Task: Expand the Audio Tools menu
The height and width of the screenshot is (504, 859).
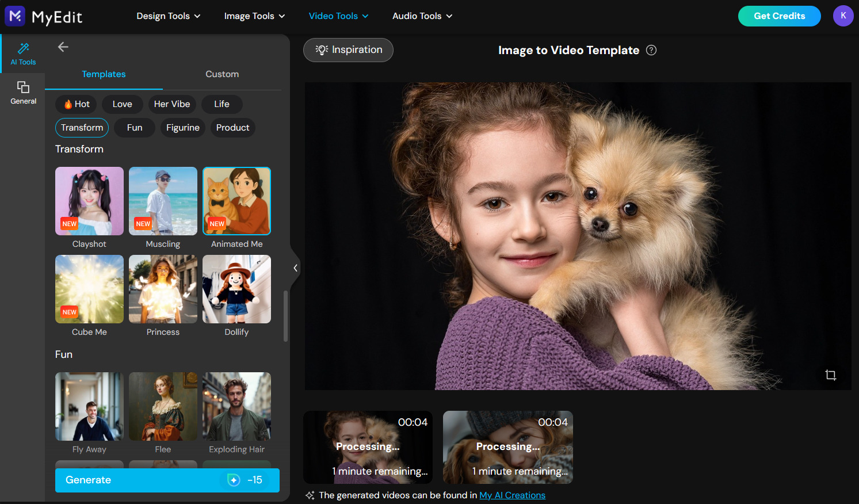Action: coord(422,16)
